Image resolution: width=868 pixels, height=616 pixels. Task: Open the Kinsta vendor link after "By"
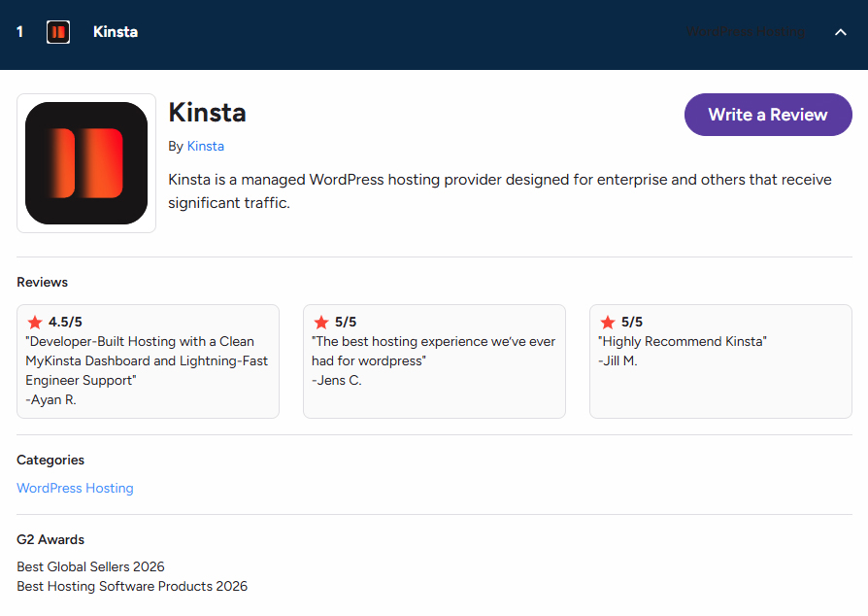tap(205, 146)
